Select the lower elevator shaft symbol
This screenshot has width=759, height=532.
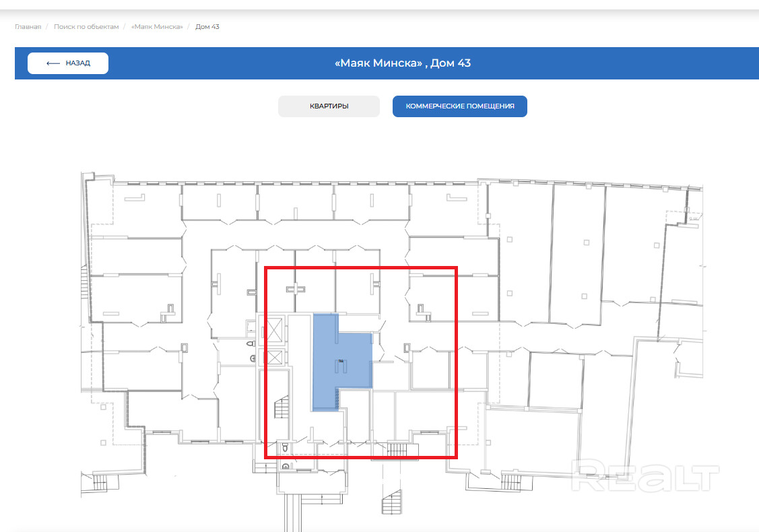tap(275, 358)
